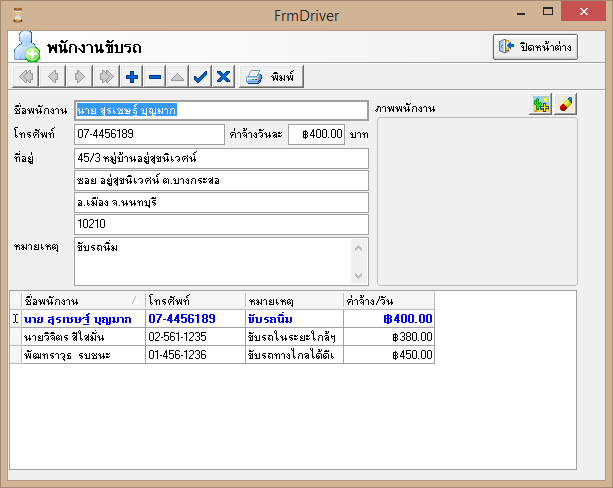Cancel edits with blue X icon
This screenshot has height=488, width=613.
(223, 76)
